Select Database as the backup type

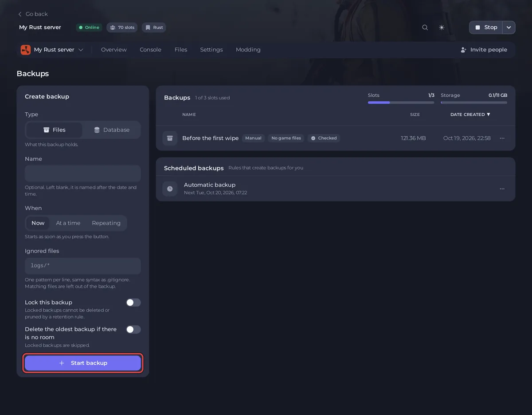tap(112, 130)
